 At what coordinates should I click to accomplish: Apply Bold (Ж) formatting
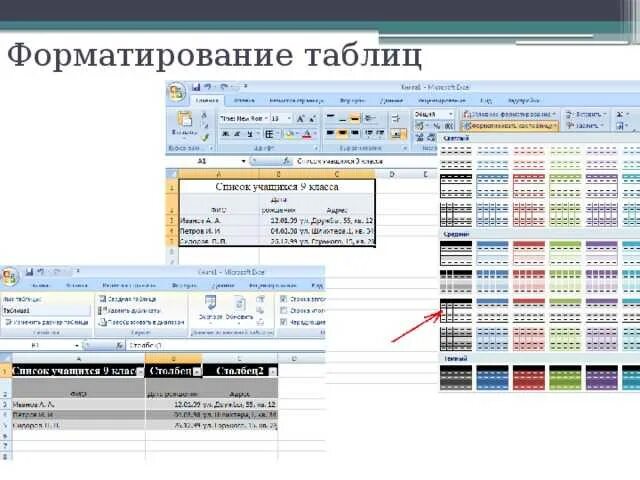[225, 134]
